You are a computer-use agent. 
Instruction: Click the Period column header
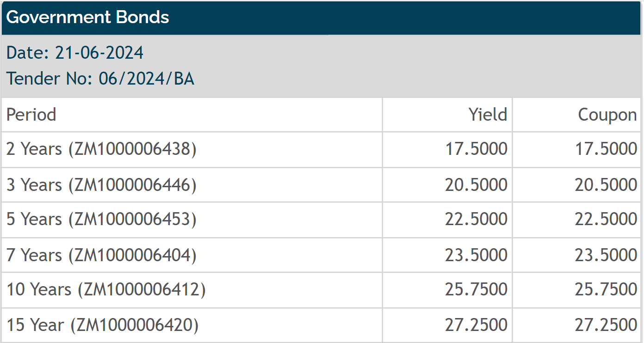31,114
